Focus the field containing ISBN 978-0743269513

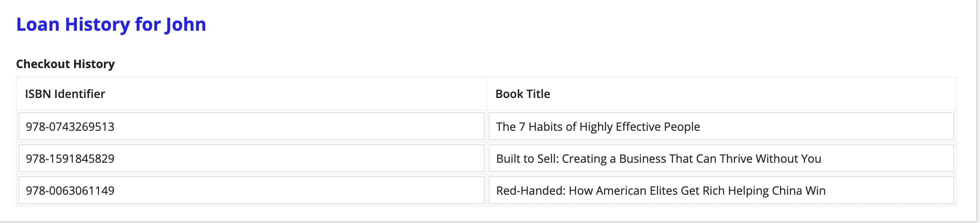(x=252, y=126)
